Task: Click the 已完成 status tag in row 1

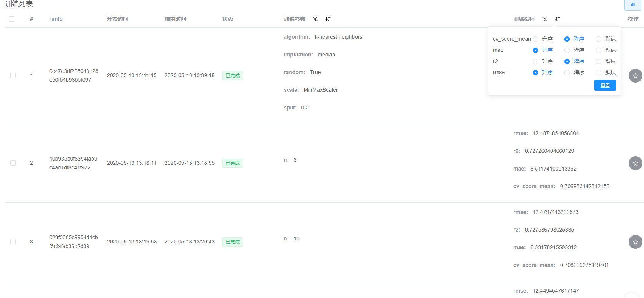Action: coord(233,76)
